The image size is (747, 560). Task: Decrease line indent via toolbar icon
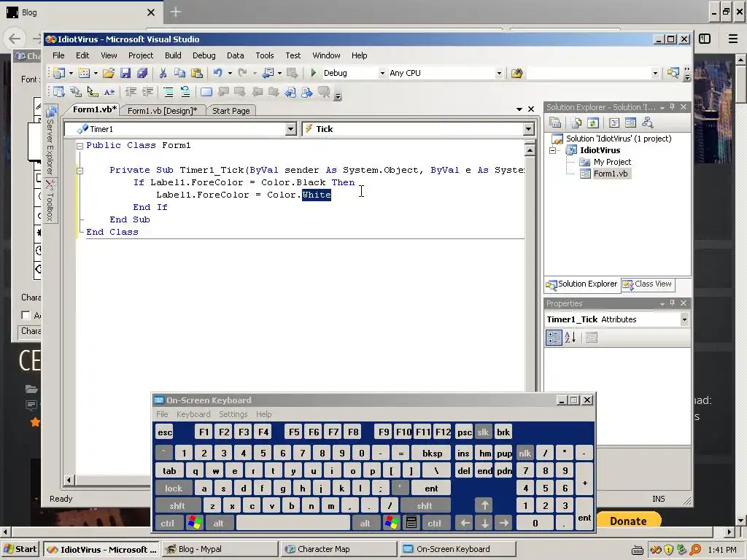tap(131, 92)
